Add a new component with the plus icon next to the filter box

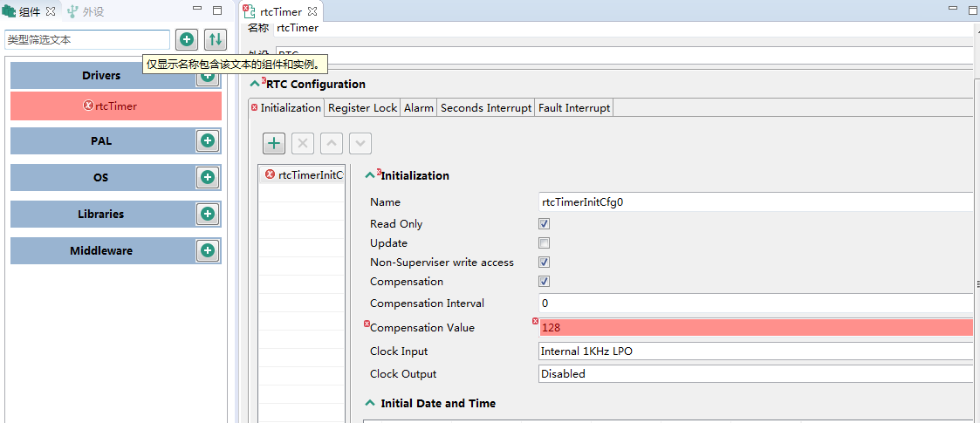pyautogui.click(x=186, y=39)
